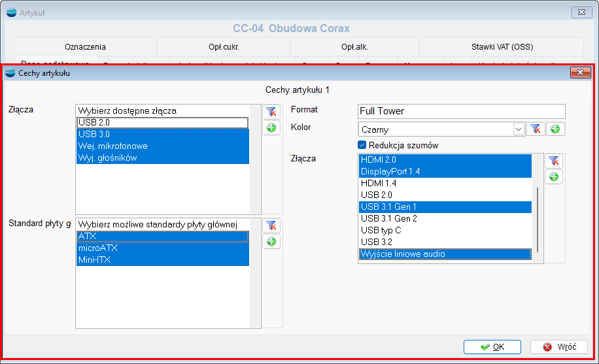This screenshot has height=364, width=599.
Task: Open the Stawki VAT (OSS) tab
Action: [x=502, y=47]
